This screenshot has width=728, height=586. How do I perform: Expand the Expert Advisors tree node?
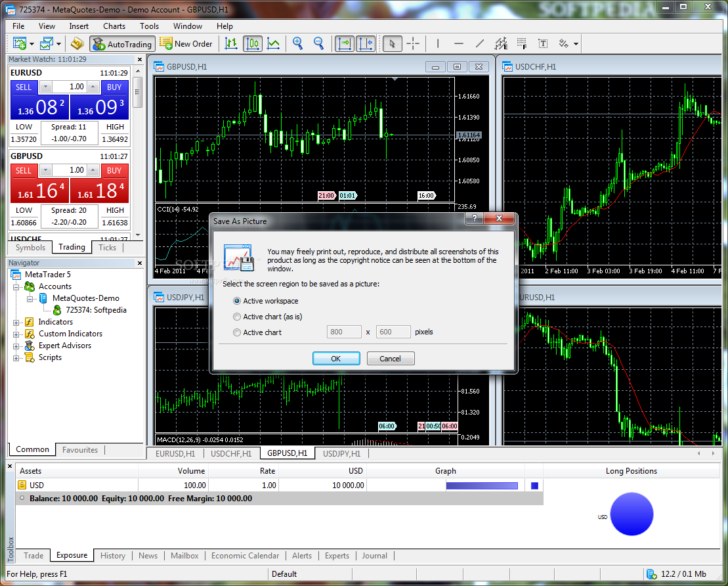16,346
